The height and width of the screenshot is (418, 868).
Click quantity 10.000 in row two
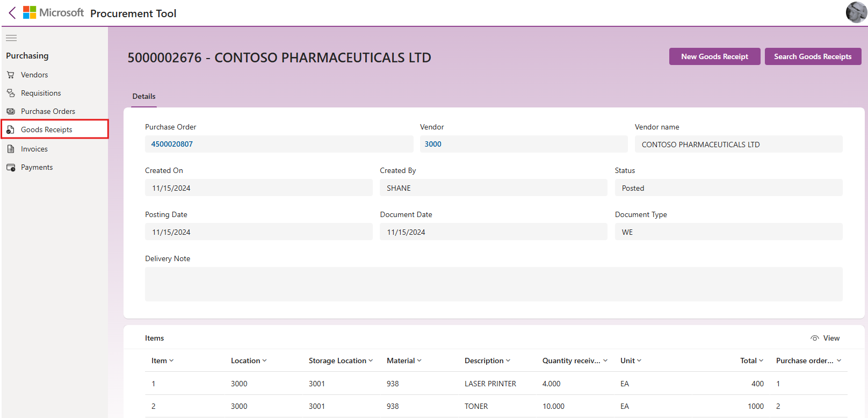click(x=554, y=406)
